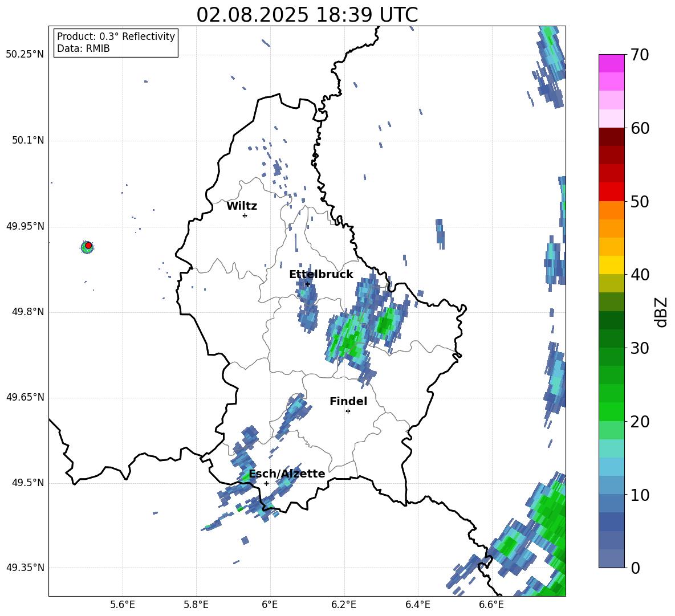Click the 49.5°N latitude label

point(28,483)
